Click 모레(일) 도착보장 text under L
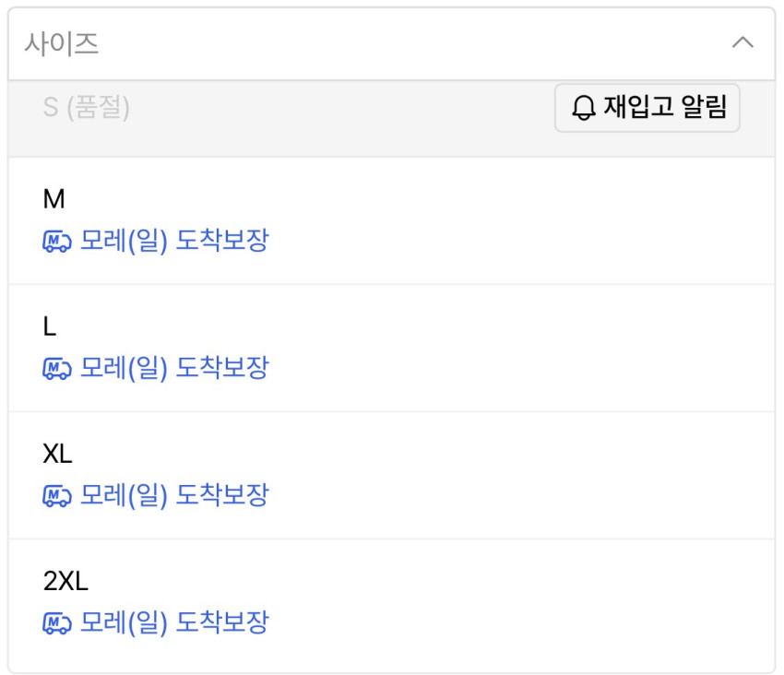 point(174,369)
